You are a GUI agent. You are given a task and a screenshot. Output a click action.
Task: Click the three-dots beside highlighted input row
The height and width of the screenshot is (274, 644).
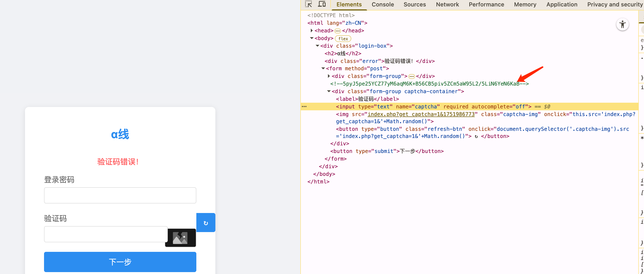tap(304, 107)
